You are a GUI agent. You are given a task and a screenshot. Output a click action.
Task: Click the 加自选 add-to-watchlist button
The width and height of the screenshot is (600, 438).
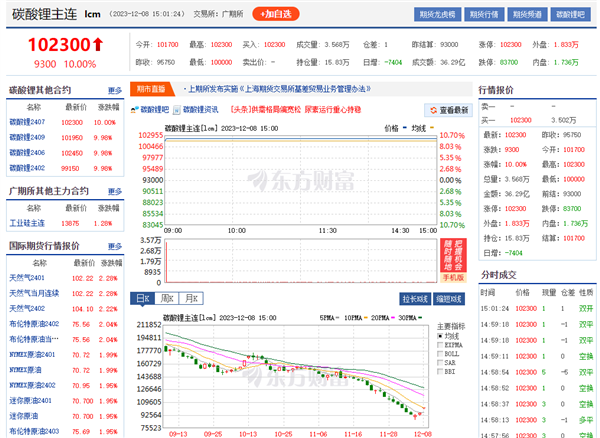click(277, 15)
